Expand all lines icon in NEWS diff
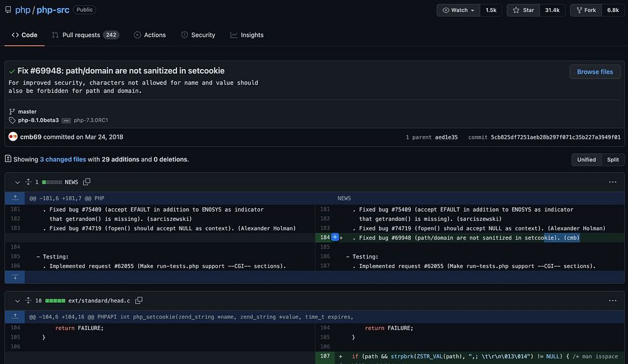The image size is (628, 364). pos(28,182)
